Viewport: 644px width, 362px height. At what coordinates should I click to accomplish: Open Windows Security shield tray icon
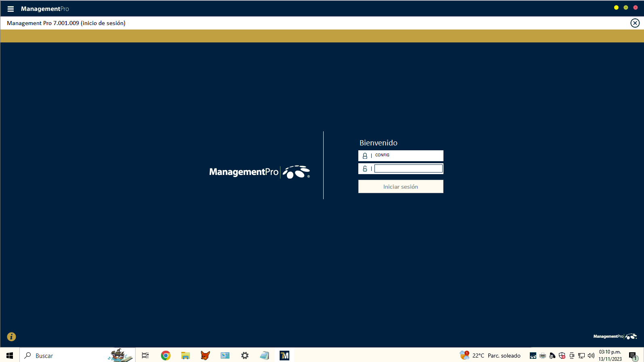click(x=562, y=356)
